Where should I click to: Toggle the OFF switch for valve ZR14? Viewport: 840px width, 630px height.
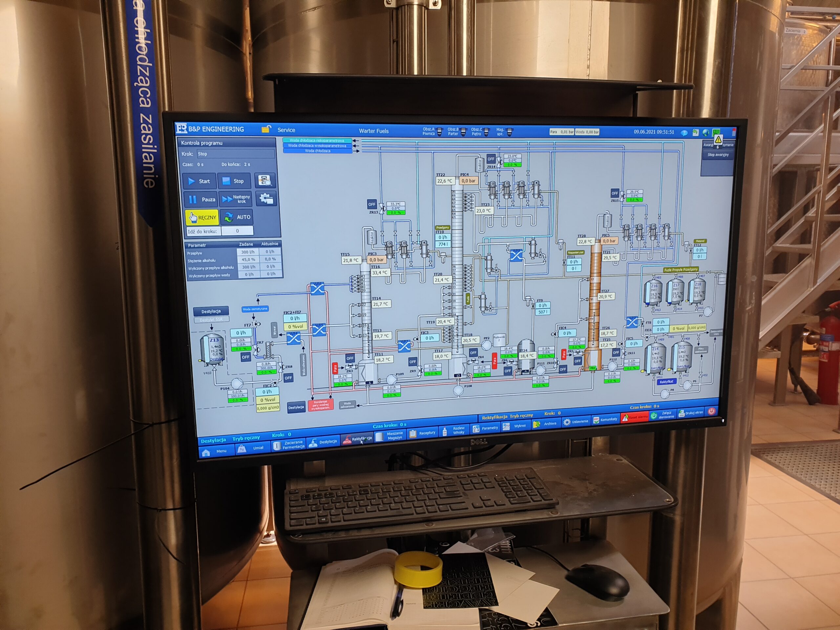[x=491, y=159]
